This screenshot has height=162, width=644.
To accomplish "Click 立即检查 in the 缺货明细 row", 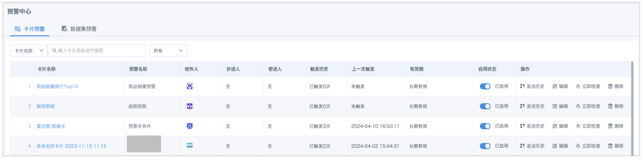I will (x=588, y=106).
